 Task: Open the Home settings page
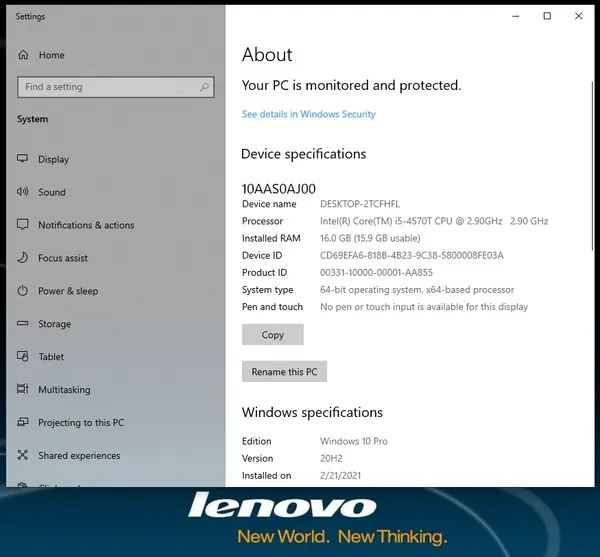[x=52, y=55]
